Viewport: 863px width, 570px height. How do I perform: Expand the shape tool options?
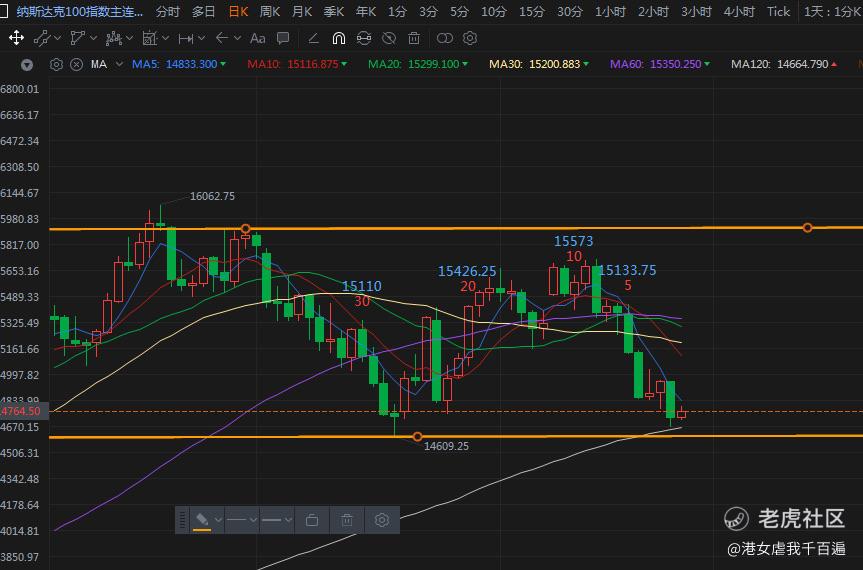click(93, 38)
